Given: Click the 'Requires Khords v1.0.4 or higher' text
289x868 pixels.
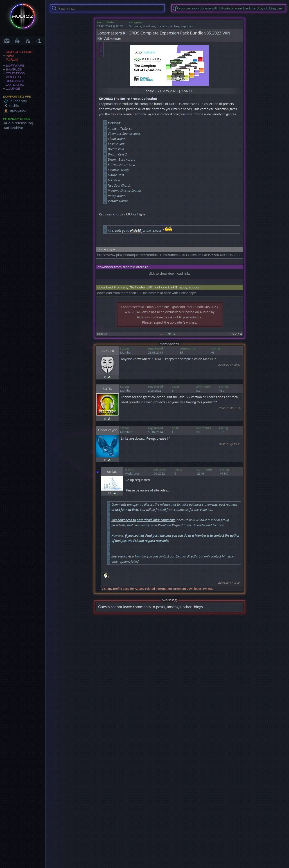Looking at the screenshot, I should (122, 214).
